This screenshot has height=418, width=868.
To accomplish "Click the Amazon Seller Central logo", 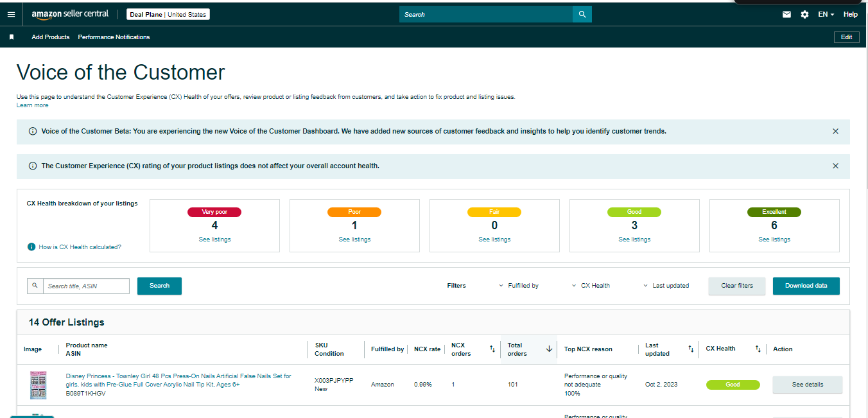I will [70, 14].
